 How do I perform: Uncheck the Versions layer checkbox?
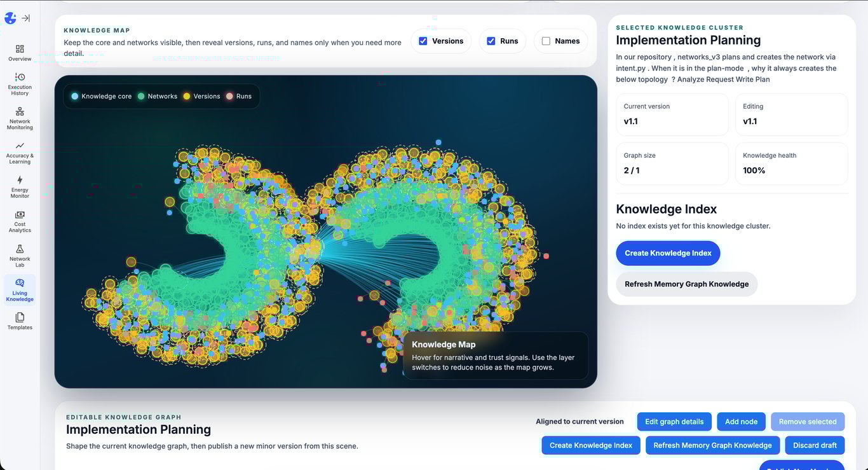(x=423, y=40)
